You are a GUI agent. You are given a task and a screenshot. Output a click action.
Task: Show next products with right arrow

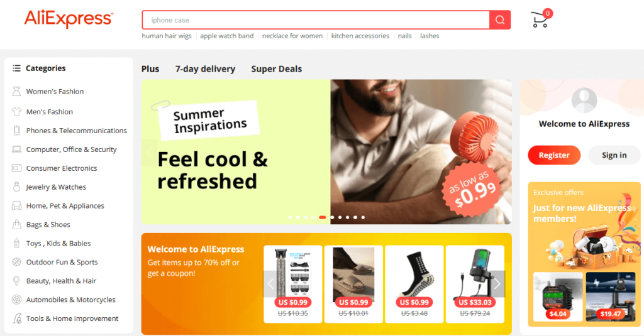point(497,283)
